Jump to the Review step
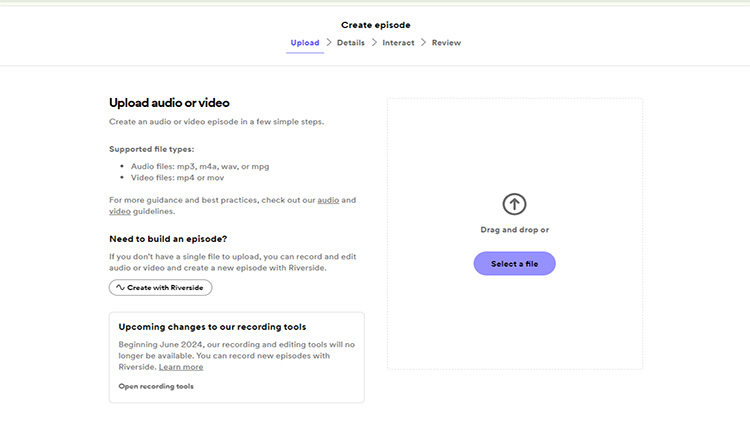Viewport: 750px width, 425px height. click(x=446, y=43)
